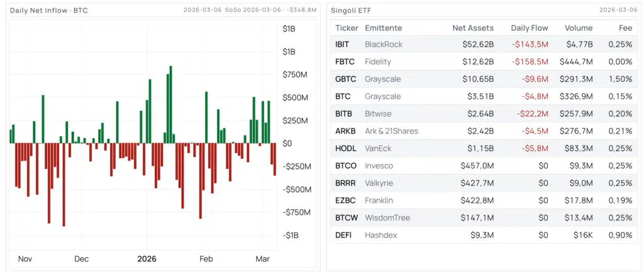644x274 pixels.
Task: Click the GBTC ticker symbol
Action: pyautogui.click(x=346, y=79)
